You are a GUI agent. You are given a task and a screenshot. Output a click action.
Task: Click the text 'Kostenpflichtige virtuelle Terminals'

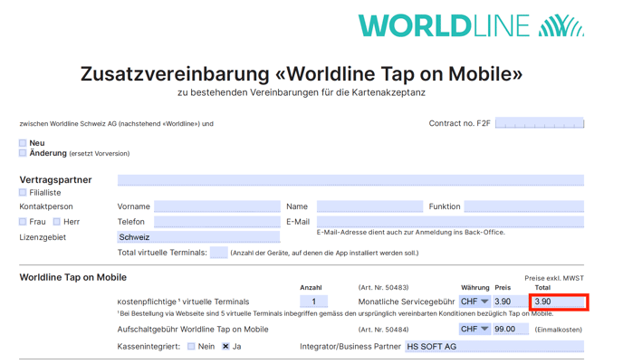click(183, 302)
